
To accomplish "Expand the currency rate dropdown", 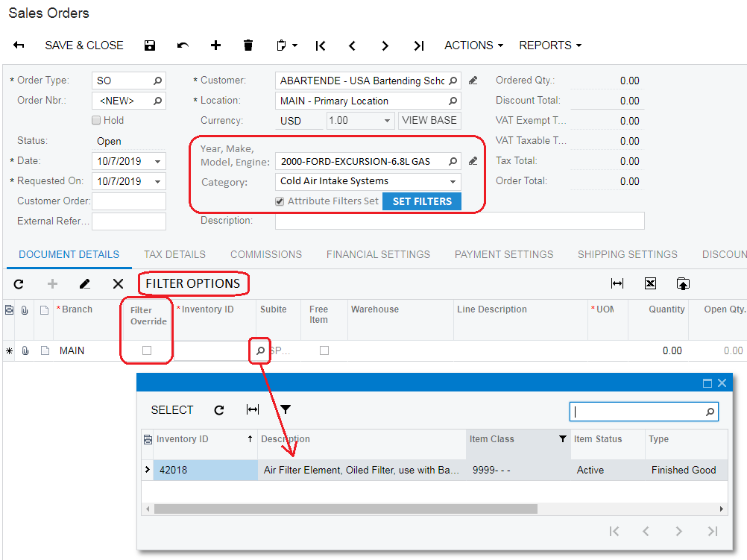I will click(387, 121).
